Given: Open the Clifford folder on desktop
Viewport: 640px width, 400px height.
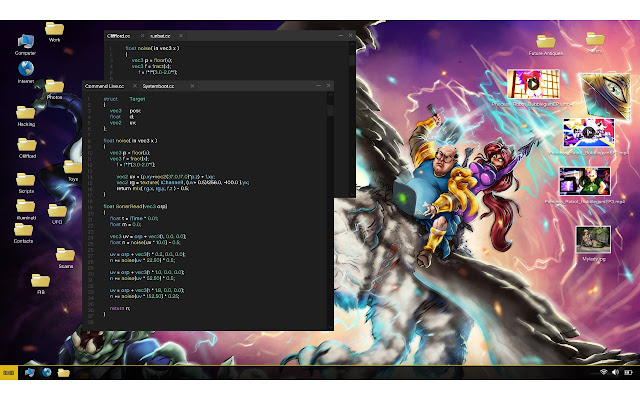Looking at the screenshot, I should [27, 145].
